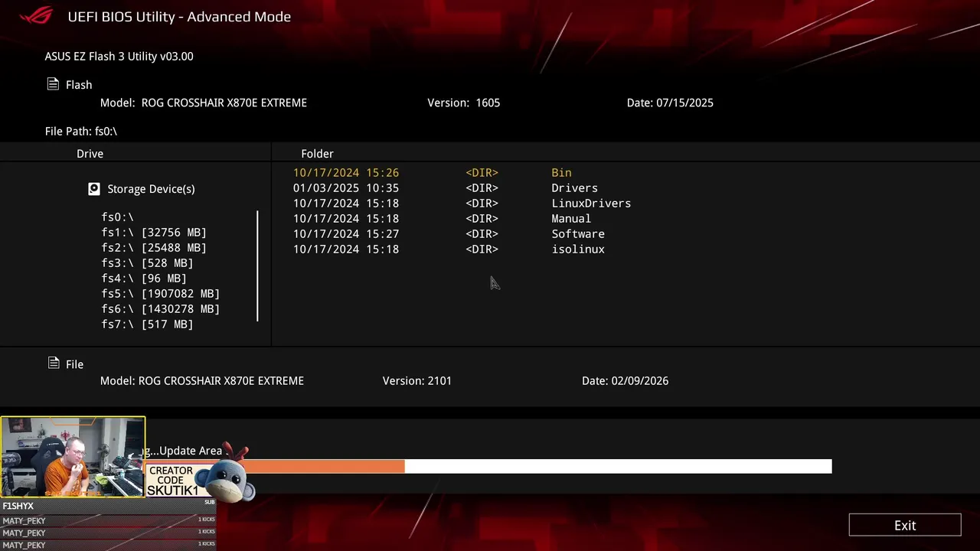This screenshot has width=980, height=551.
Task: Click the Storage Device(s) disk icon
Action: (94, 188)
